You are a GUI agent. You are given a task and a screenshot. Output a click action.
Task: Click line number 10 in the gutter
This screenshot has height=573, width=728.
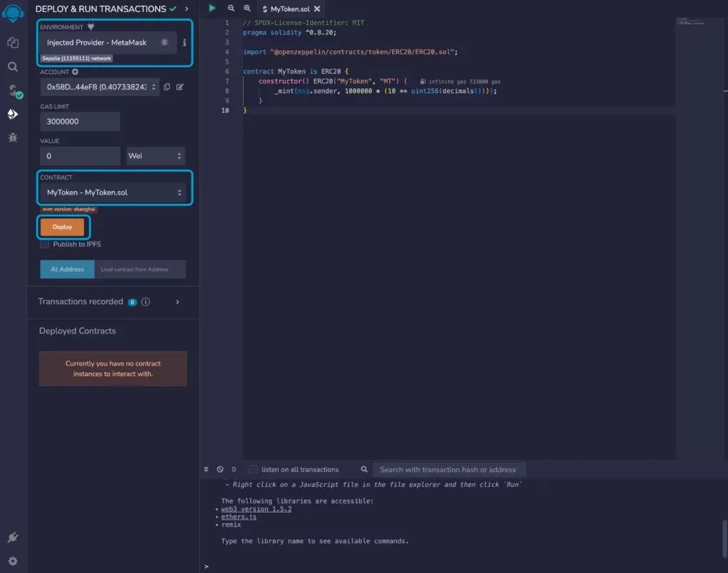[x=225, y=110]
